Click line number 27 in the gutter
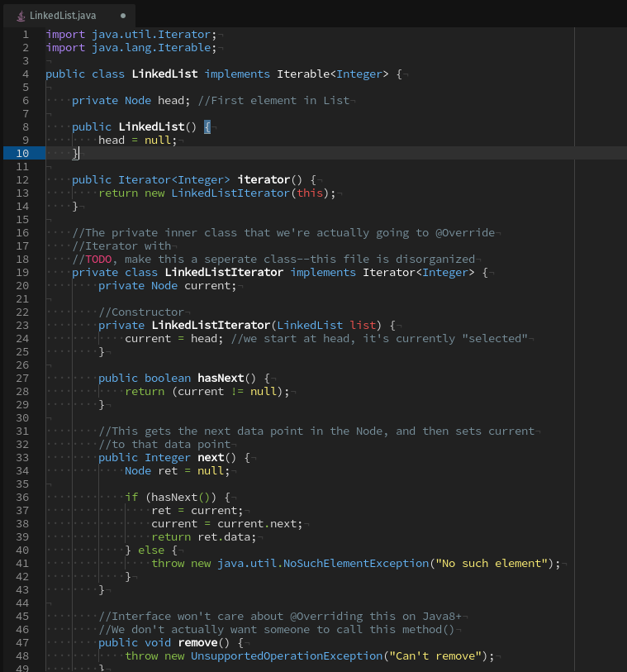 pos(22,379)
